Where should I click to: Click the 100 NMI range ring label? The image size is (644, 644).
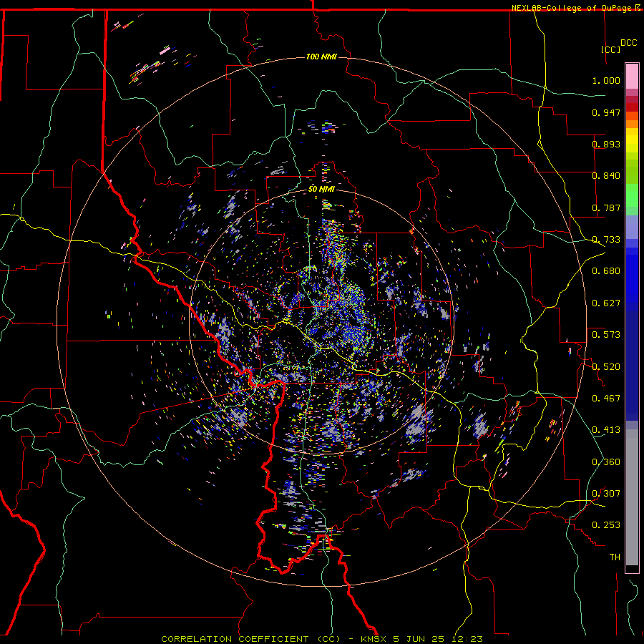(321, 57)
